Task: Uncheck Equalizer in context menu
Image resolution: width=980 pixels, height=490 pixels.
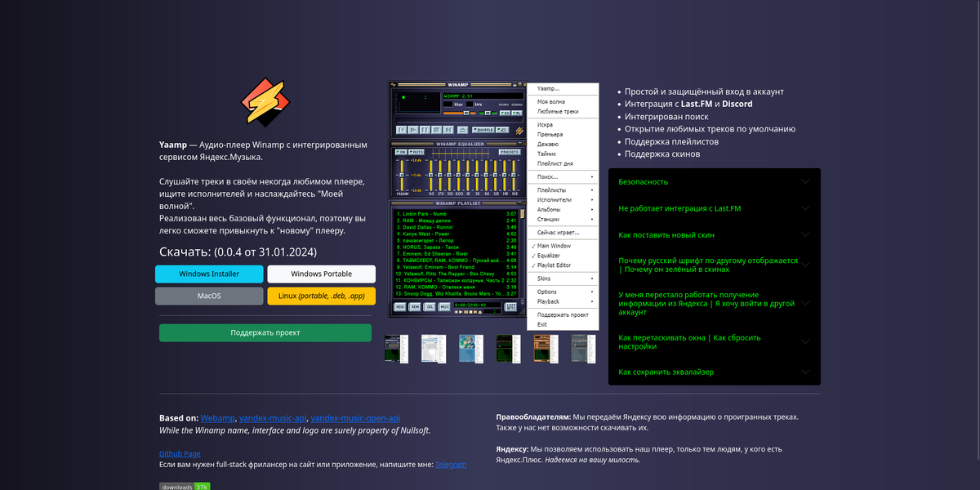Action: [563, 256]
